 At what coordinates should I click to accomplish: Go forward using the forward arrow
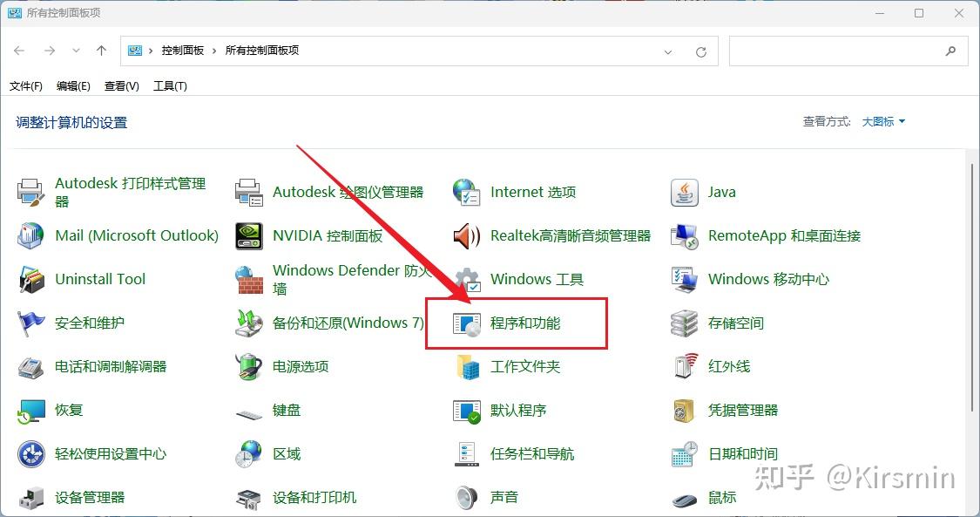(x=50, y=51)
